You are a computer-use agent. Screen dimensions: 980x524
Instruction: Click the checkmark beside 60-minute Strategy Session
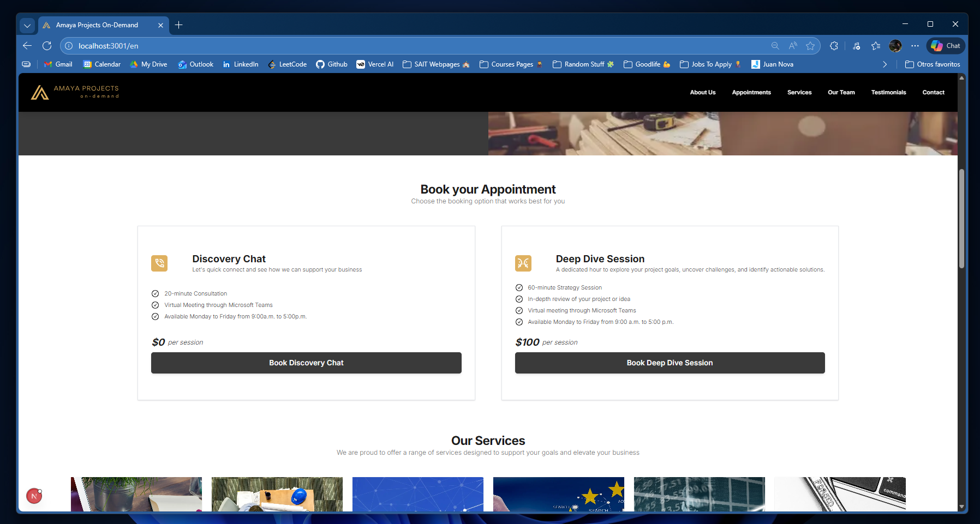(x=519, y=287)
